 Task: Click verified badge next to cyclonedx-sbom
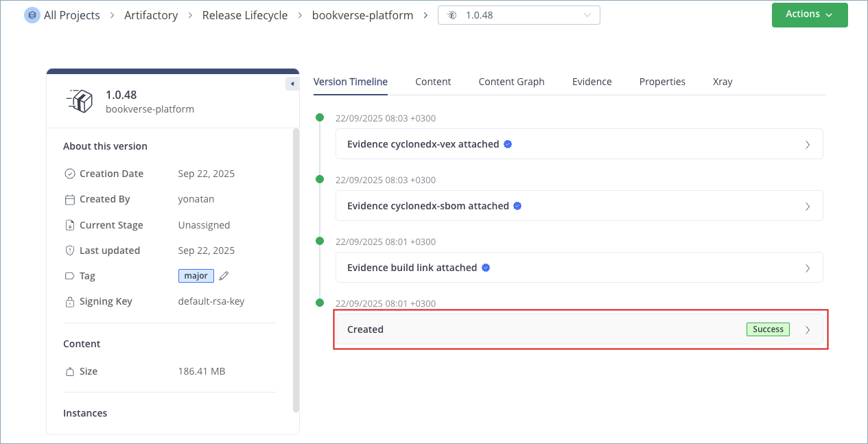517,206
